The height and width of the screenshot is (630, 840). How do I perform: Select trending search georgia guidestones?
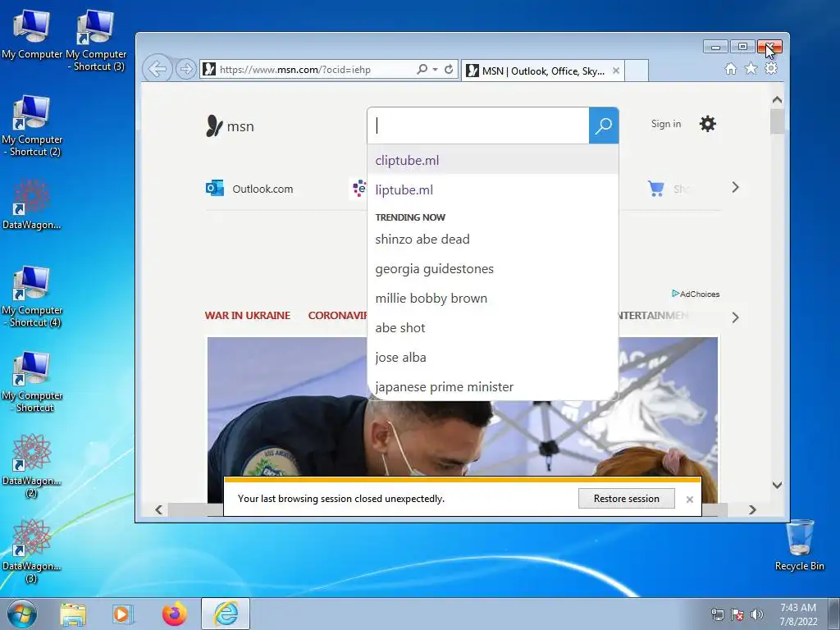coord(493,268)
